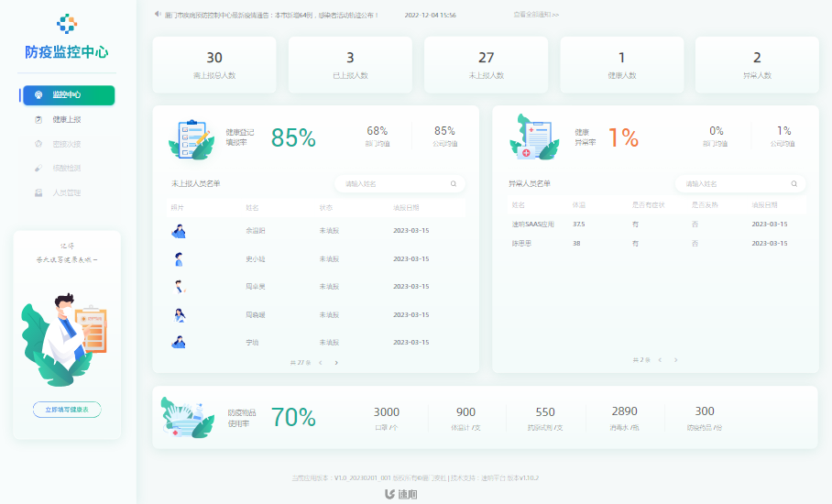The width and height of the screenshot is (832, 504).
Task: Click the name search field for abnormal personnel
Action: pyautogui.click(x=733, y=184)
